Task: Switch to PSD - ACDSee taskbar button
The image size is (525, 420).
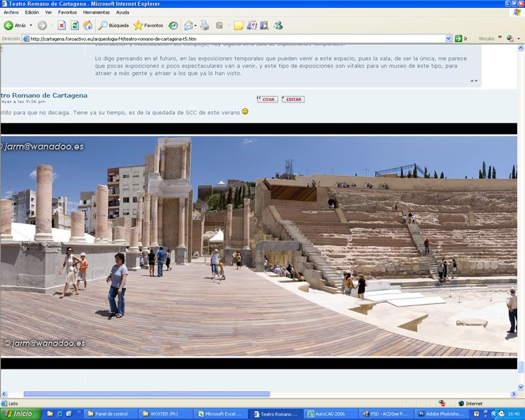Action: click(x=387, y=414)
